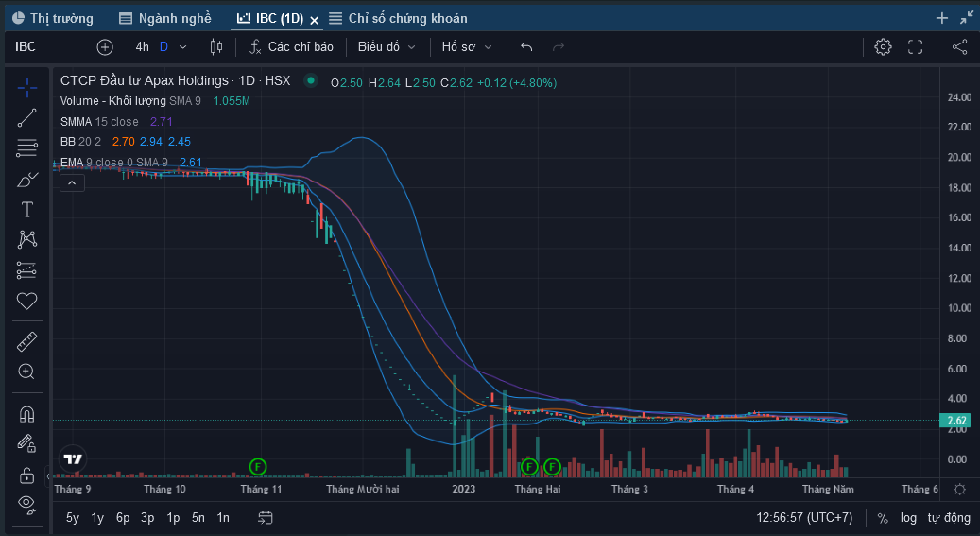
Task: Click the 2.62 current price label
Action: (956, 421)
